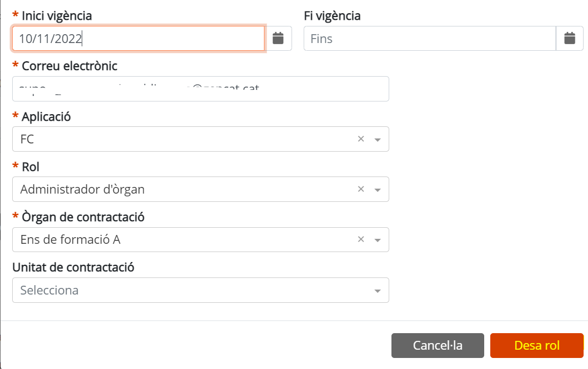Viewport: 588px width, 369px height.
Task: Expand the Aplicació dropdown arrow
Action: point(378,140)
